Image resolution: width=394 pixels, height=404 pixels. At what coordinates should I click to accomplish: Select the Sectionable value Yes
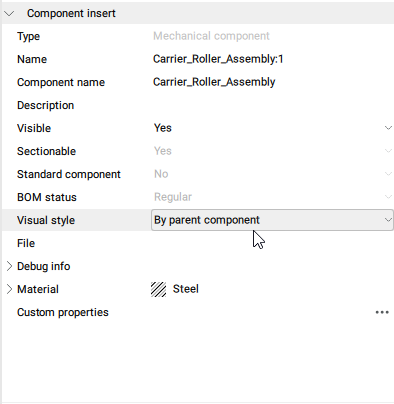[x=163, y=151]
